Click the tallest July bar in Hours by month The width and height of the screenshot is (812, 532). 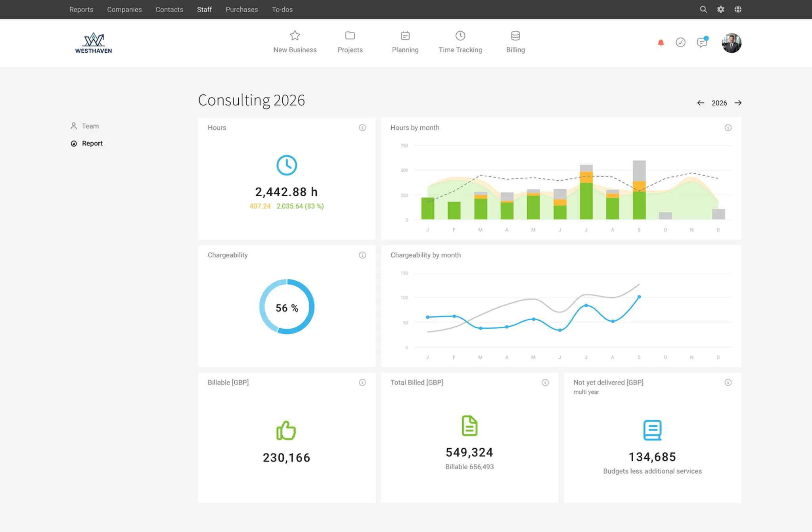click(x=586, y=192)
